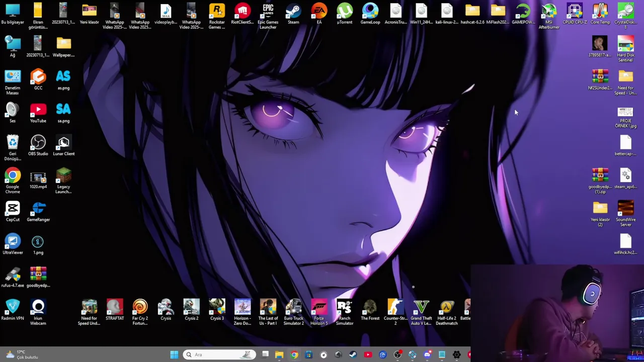Open File Explorer from the taskbar
This screenshot has width=644, height=362.
point(279,355)
